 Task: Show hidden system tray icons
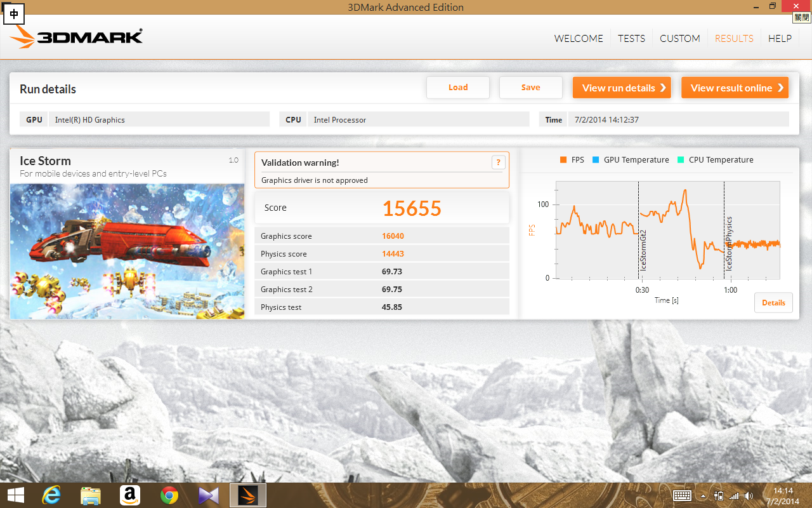tap(703, 496)
